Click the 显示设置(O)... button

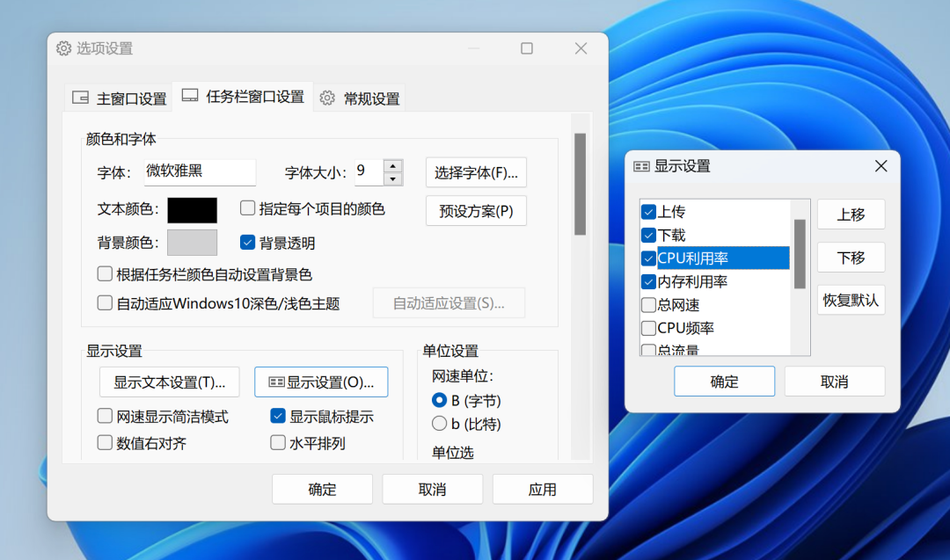point(321,382)
